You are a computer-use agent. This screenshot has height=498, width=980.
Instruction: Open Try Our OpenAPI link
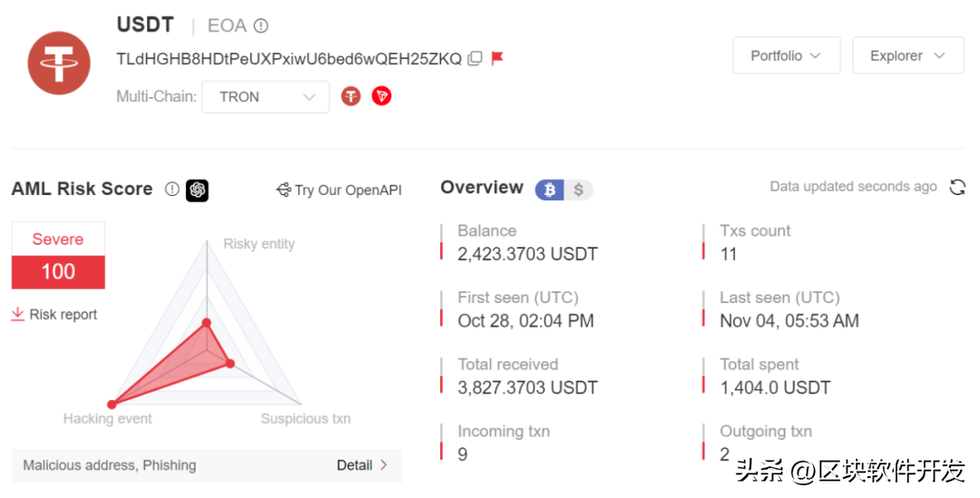click(338, 190)
